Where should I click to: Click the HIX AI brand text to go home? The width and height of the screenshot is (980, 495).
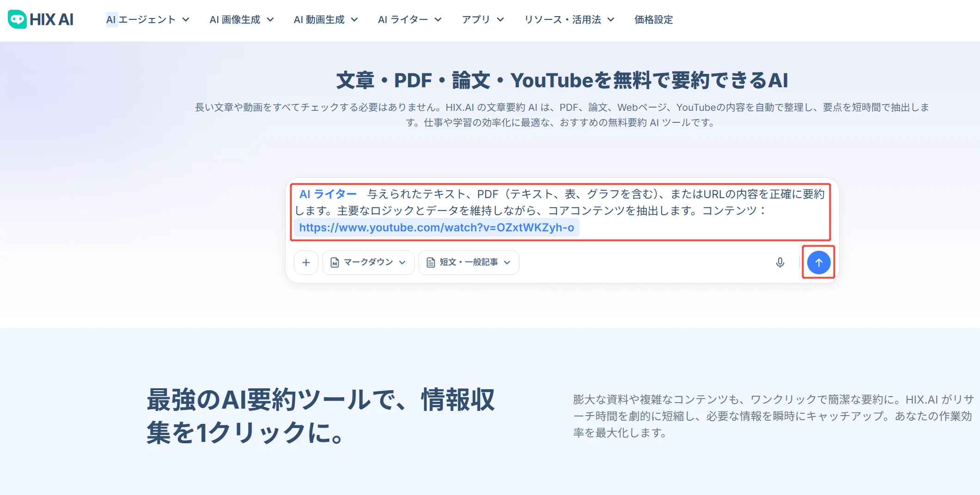[x=51, y=19]
